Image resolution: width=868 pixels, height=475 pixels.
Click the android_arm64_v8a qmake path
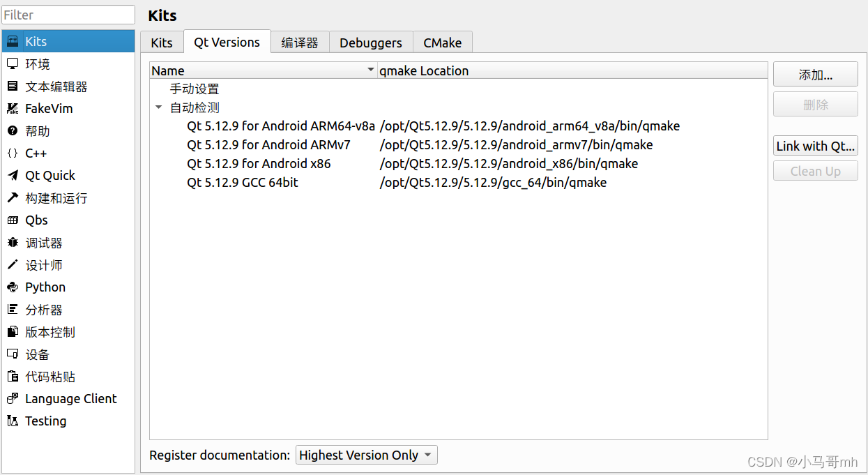(x=530, y=126)
